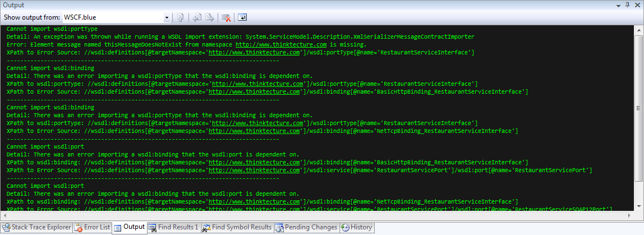Click the 'Output' panel title
644x235 pixels.
[x=13, y=5]
